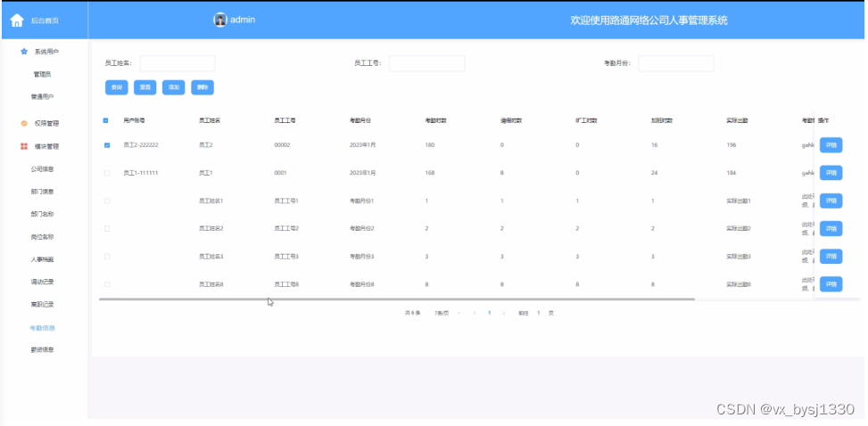This screenshot has height=426, width=868.
Task: Open 详情 for the 员工1 row
Action: coord(831,173)
